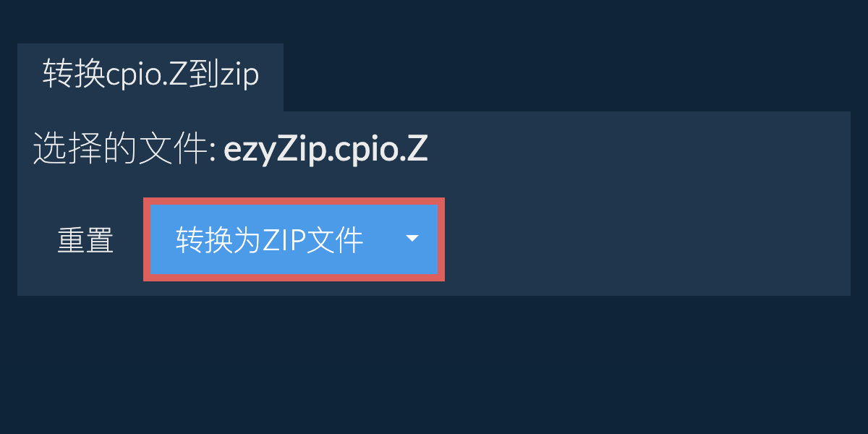Image resolution: width=868 pixels, height=434 pixels.
Task: Switch to the cpio.Z to zip converter tab
Action: click(x=150, y=77)
